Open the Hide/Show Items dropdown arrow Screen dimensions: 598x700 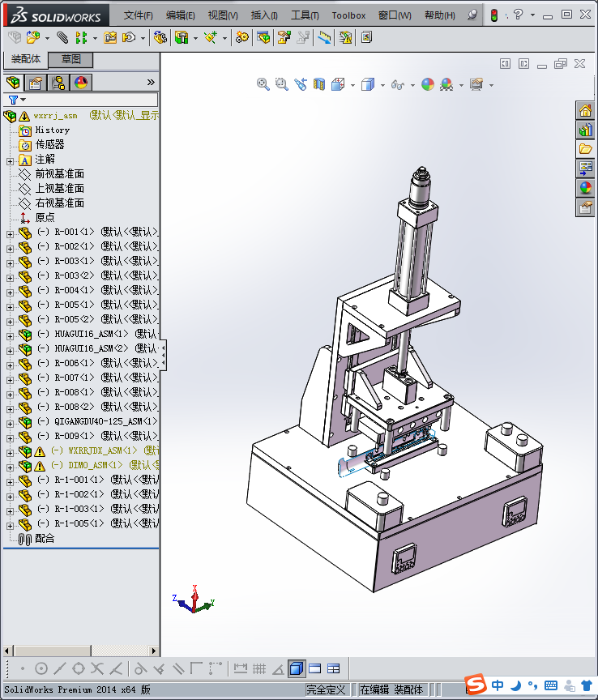coord(412,85)
